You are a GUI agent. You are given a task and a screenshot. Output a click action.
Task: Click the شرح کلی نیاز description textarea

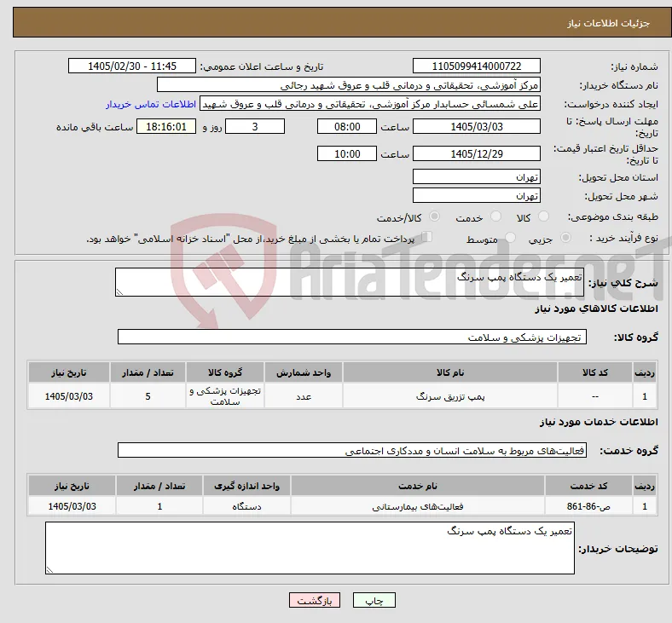point(350,282)
